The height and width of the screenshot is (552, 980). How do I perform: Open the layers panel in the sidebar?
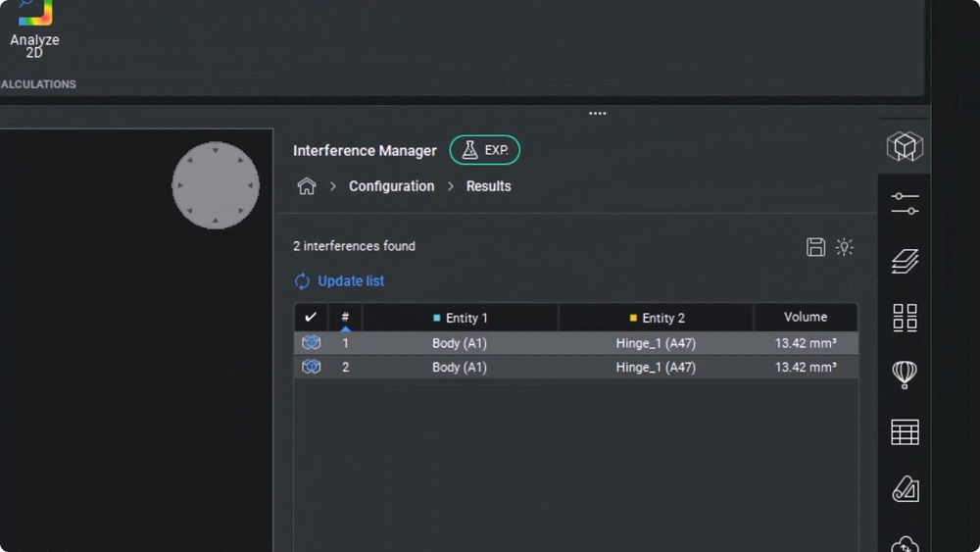coord(905,261)
